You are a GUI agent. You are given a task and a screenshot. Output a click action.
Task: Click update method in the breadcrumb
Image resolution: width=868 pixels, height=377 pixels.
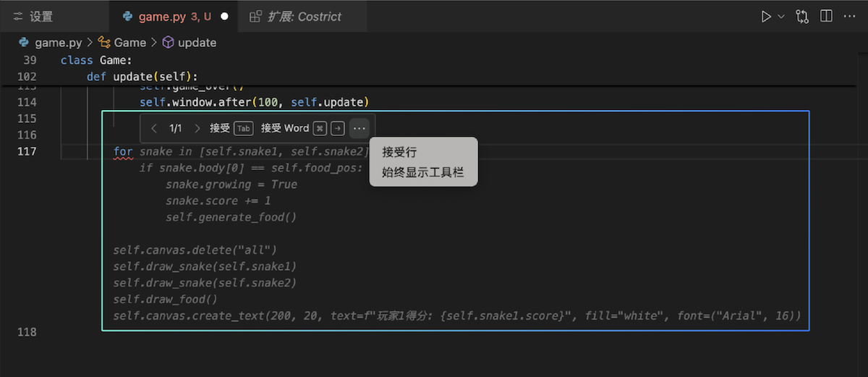[197, 43]
